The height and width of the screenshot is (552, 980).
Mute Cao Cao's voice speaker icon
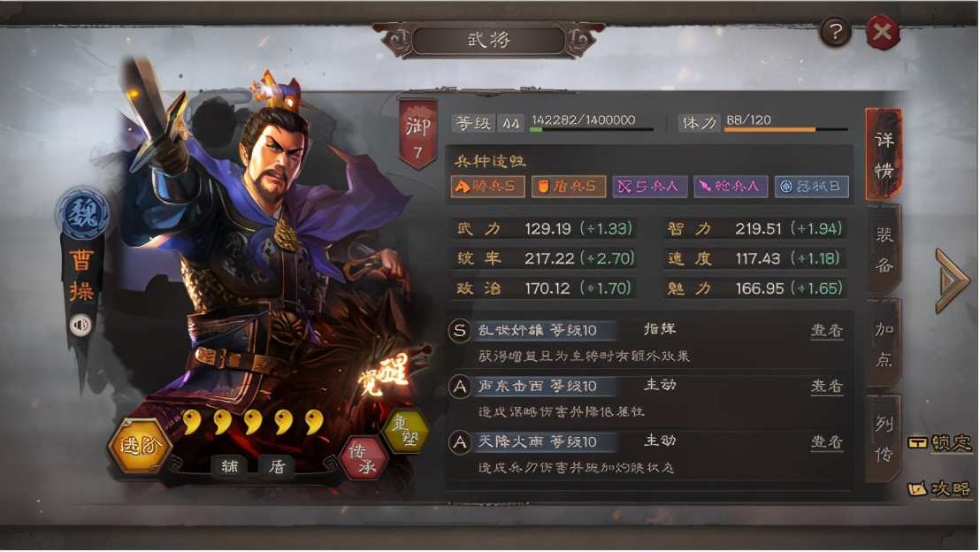[x=80, y=325]
